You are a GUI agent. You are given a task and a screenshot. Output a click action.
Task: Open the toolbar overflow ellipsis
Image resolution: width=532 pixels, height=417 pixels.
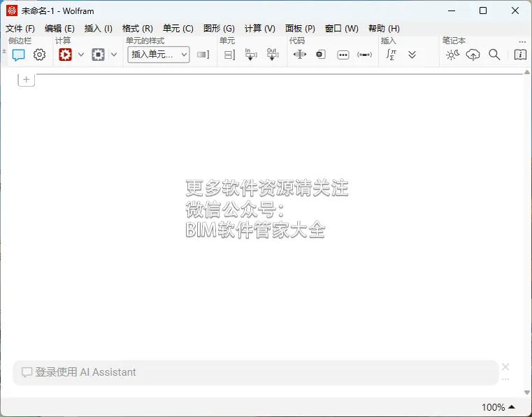tap(522, 42)
